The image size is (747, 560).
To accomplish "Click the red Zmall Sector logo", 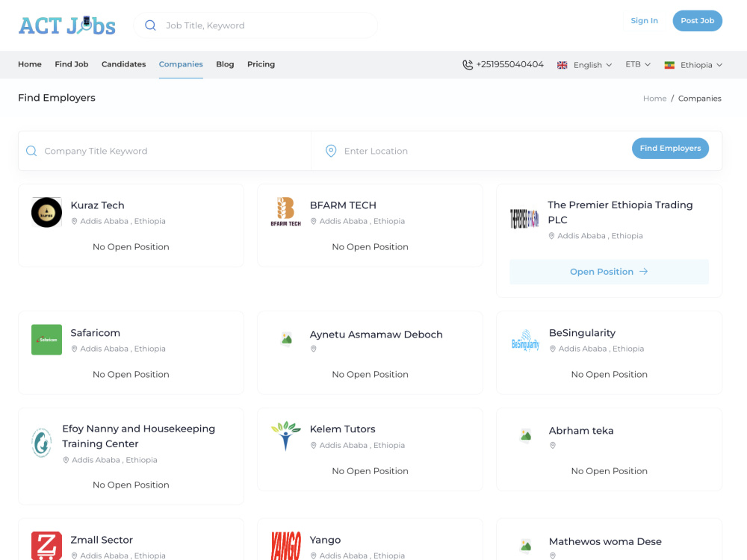I will (x=46, y=546).
